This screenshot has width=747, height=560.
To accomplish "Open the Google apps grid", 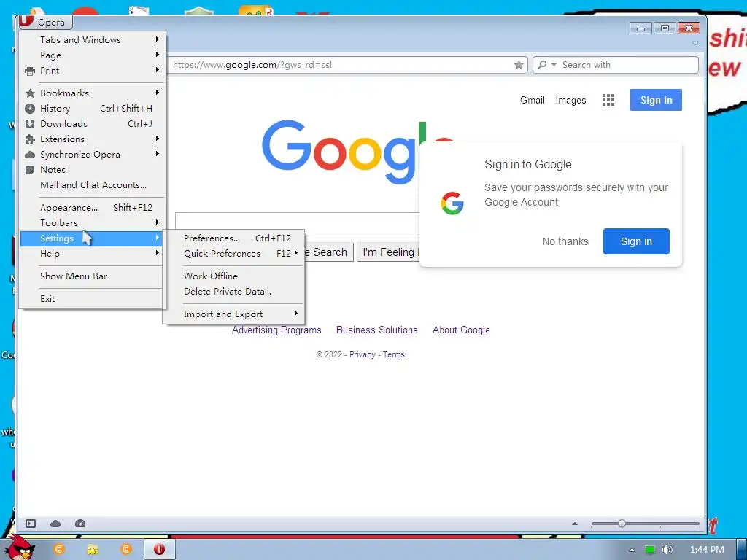I will click(608, 100).
